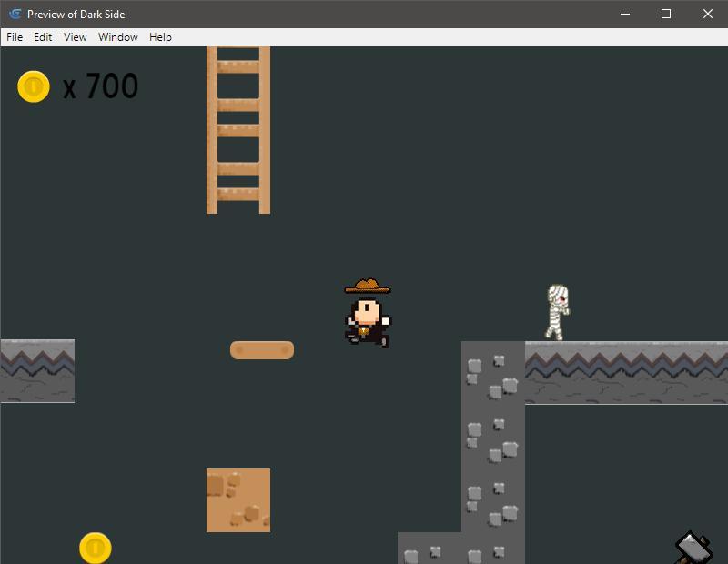Open the File menu

coord(15,37)
